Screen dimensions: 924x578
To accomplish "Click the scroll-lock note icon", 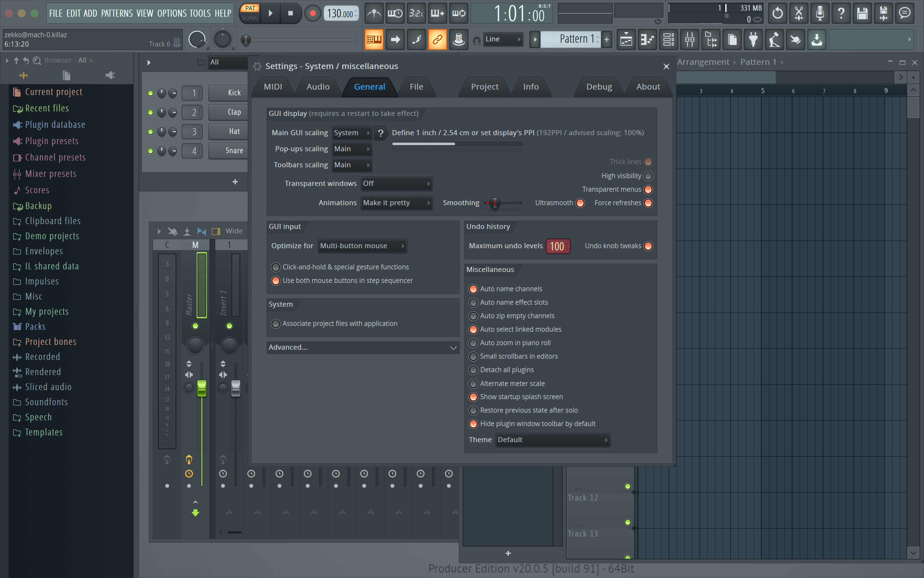I will pyautogui.click(x=416, y=39).
